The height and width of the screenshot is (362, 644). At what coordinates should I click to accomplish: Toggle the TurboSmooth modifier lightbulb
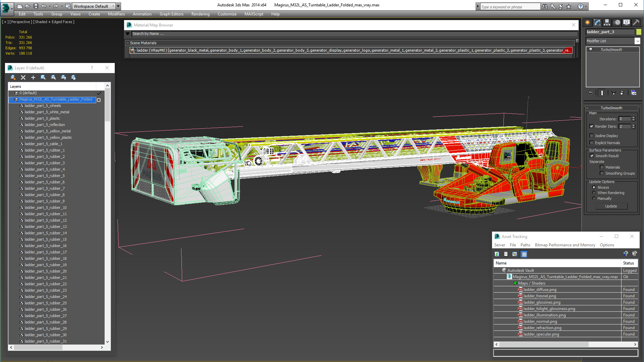[591, 50]
